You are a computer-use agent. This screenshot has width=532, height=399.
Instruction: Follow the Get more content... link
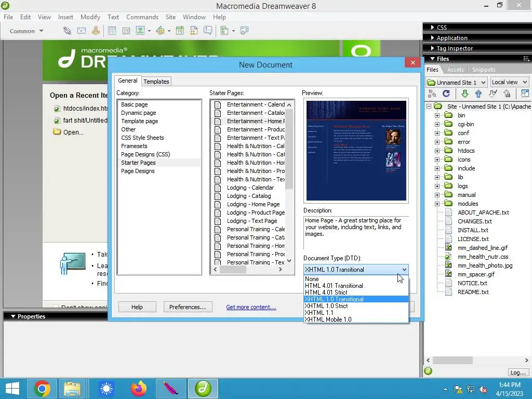coord(251,307)
